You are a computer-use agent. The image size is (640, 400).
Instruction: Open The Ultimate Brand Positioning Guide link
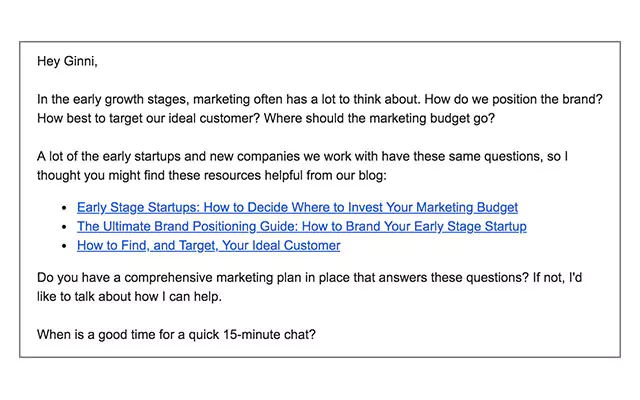(301, 226)
